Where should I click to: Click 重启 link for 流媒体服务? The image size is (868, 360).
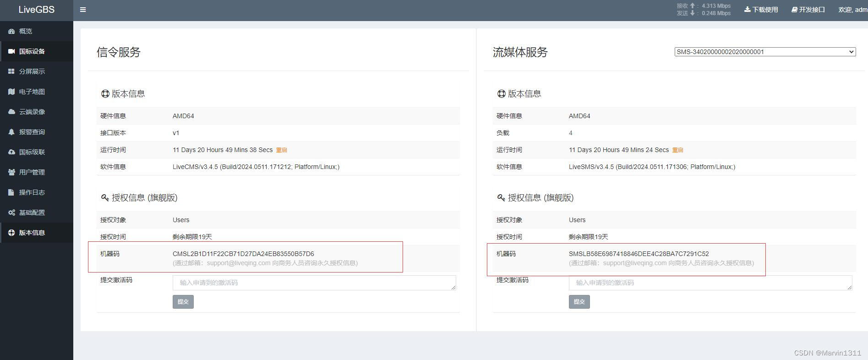pos(677,150)
